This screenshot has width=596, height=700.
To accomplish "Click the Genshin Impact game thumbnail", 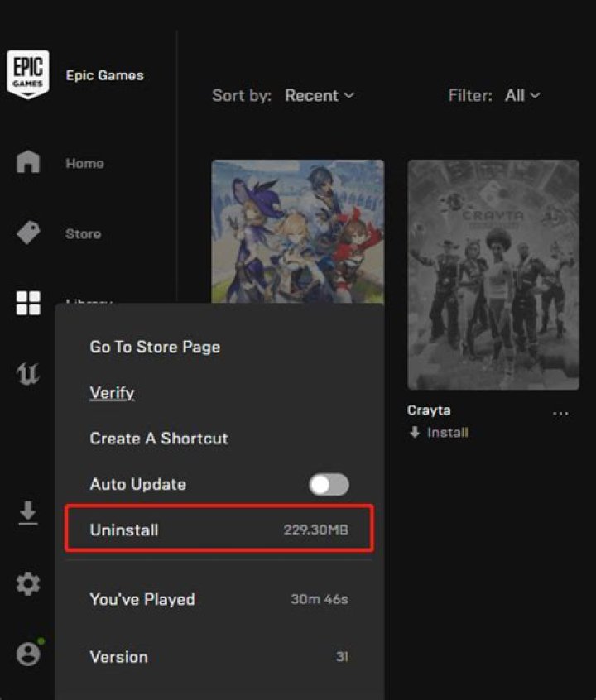I will point(298,230).
